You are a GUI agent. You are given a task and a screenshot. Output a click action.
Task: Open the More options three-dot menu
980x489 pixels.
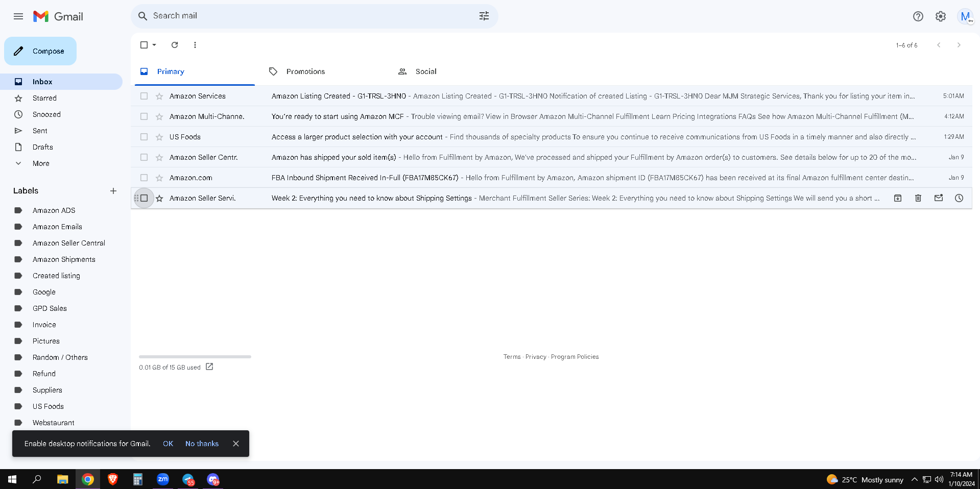(195, 45)
